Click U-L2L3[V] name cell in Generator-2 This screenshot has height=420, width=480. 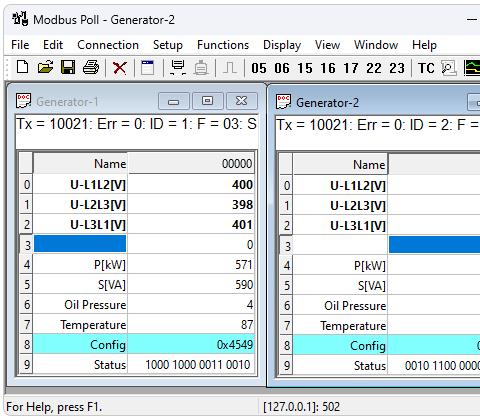[340, 205]
